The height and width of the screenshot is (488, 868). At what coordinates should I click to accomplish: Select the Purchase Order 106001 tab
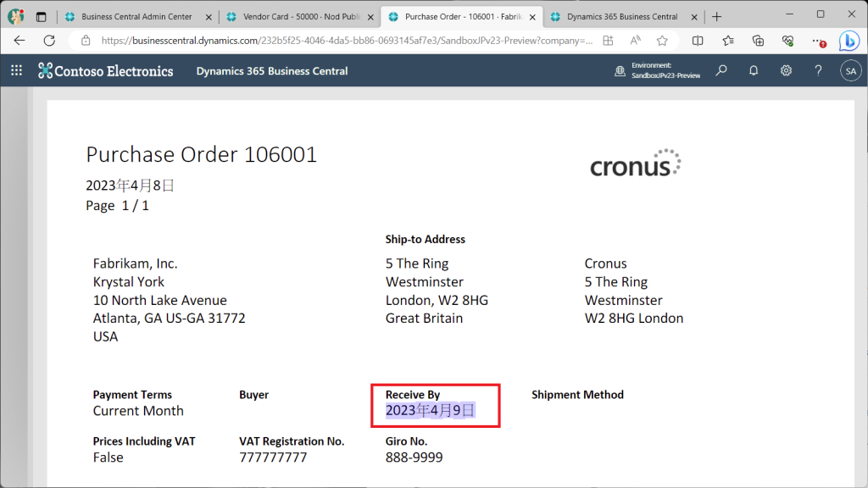click(462, 17)
